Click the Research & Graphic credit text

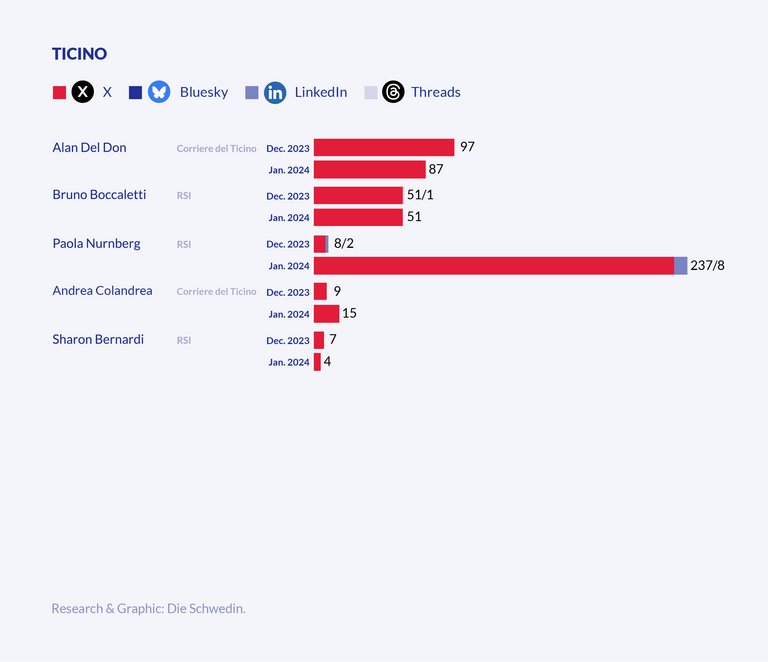pos(148,608)
